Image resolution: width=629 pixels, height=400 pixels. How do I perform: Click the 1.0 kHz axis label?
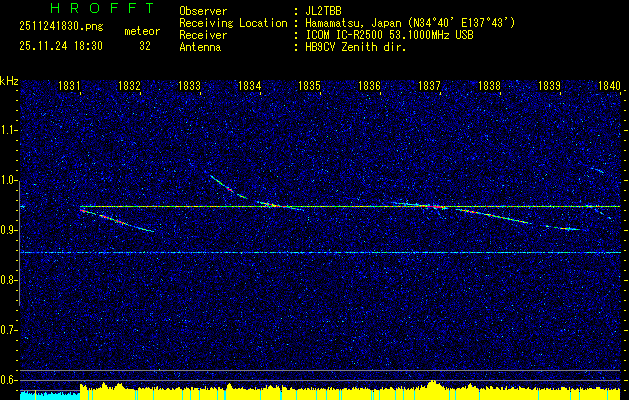tap(9, 181)
